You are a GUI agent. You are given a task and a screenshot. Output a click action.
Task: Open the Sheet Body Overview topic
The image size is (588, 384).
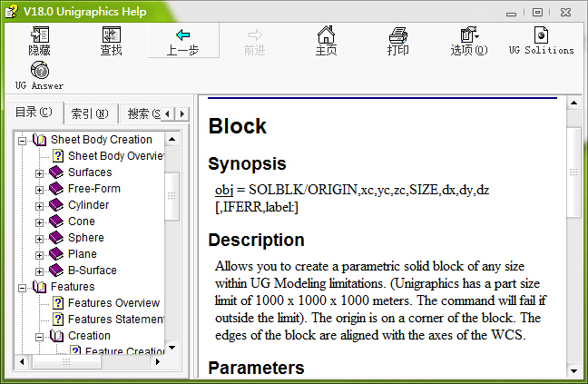point(116,155)
